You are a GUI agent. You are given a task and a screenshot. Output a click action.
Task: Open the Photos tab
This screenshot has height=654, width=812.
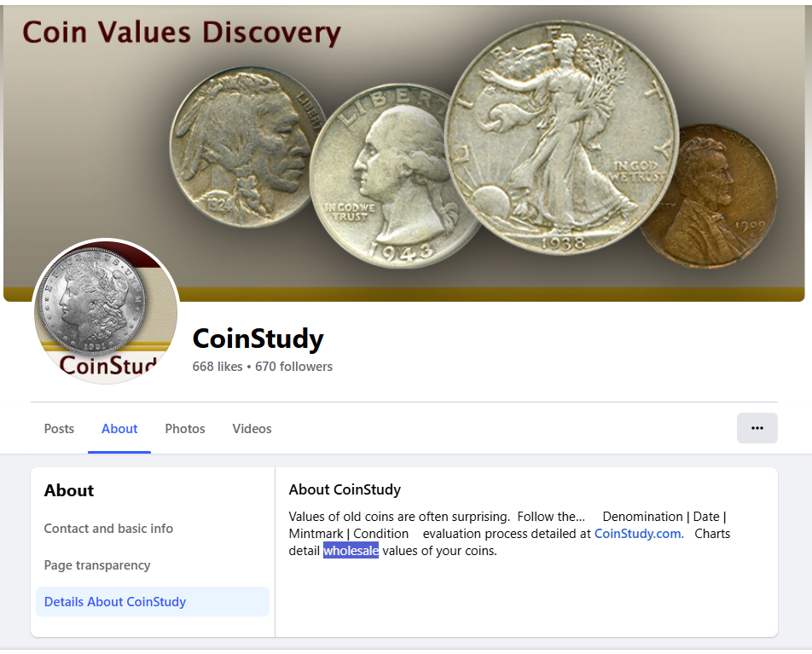coord(185,429)
